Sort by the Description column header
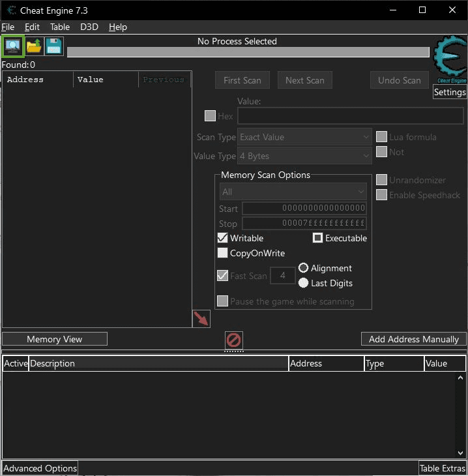This screenshot has height=476, width=468. pyautogui.click(x=158, y=363)
